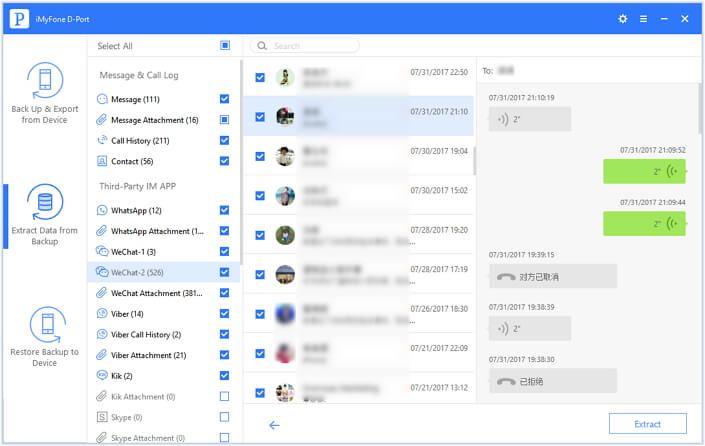The image size is (705, 446).
Task: Check the Kik Attachment (0) checkbox
Action: tap(224, 396)
